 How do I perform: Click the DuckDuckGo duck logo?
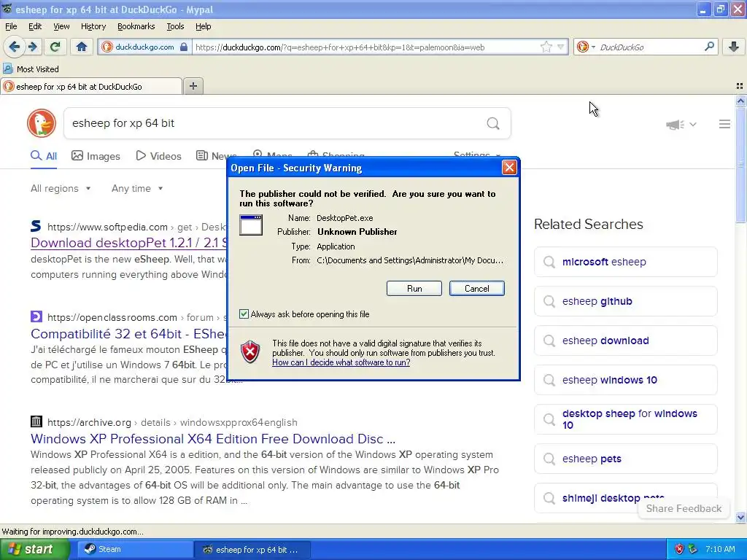pos(42,123)
